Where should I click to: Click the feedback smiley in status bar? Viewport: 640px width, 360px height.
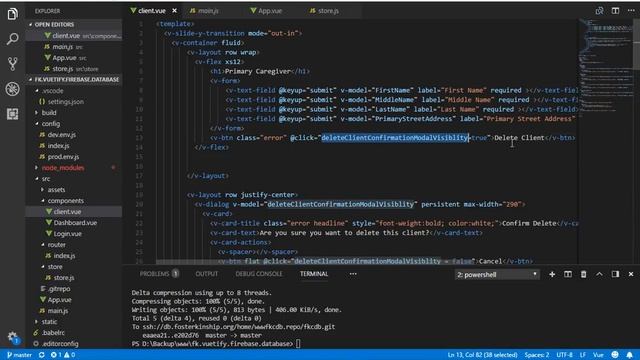(x=615, y=355)
